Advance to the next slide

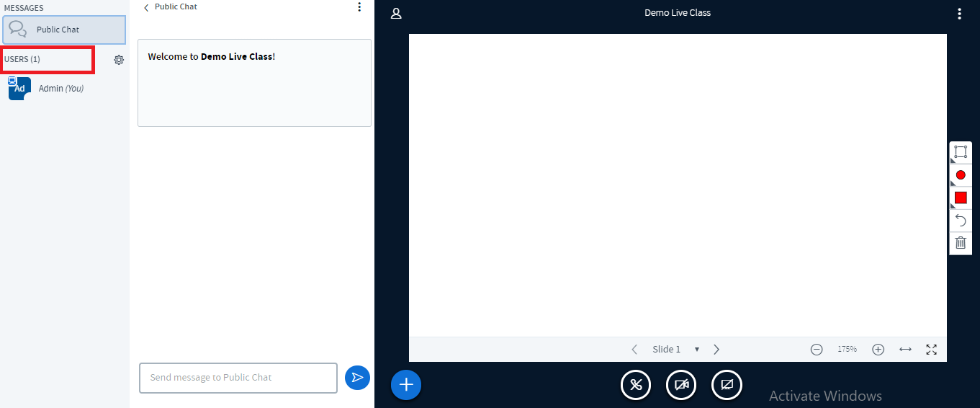(716, 350)
